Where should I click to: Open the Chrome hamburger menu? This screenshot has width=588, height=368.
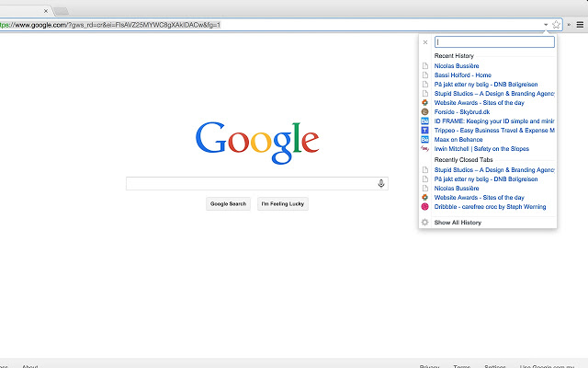tap(580, 25)
